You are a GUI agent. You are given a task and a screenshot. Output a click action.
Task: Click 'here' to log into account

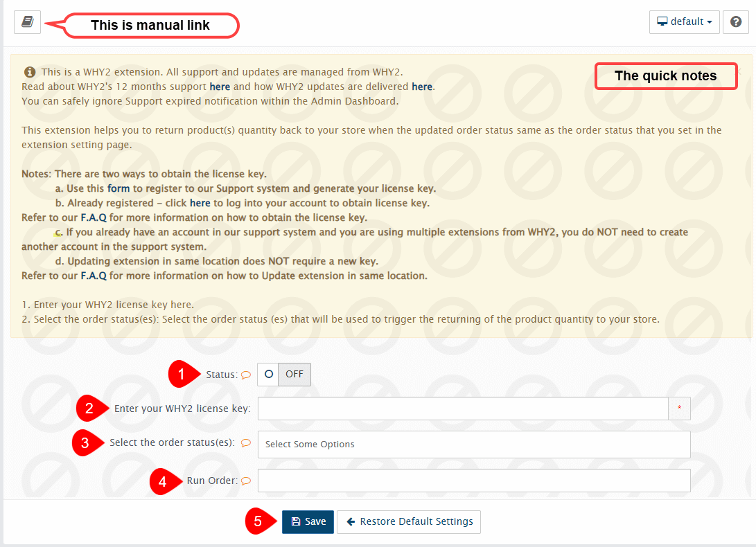coord(200,204)
